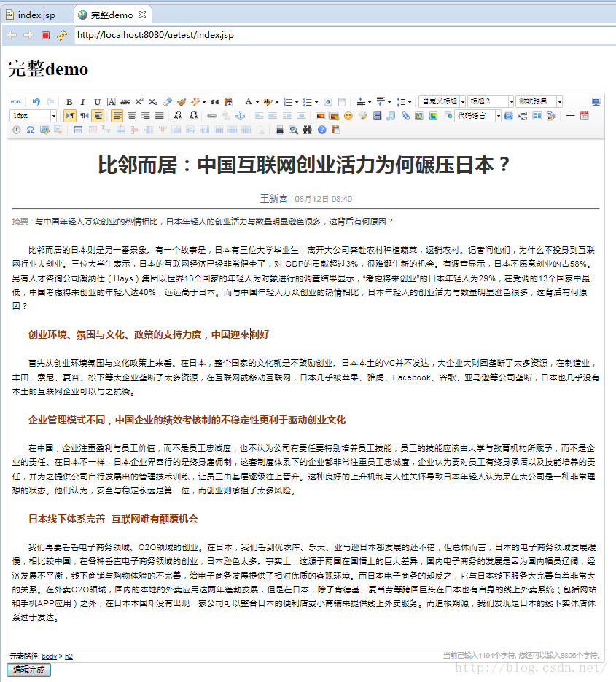
Task: Paste as plain text
Action: coord(228,102)
